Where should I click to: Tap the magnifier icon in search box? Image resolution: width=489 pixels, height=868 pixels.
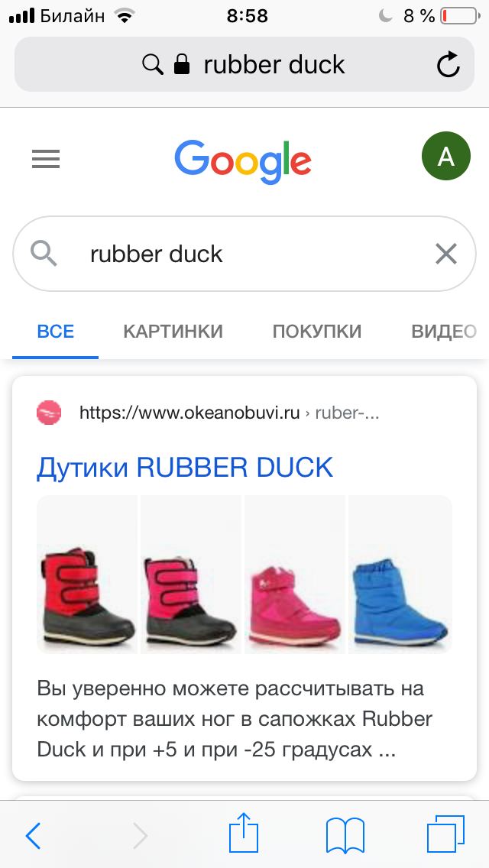coord(44,254)
